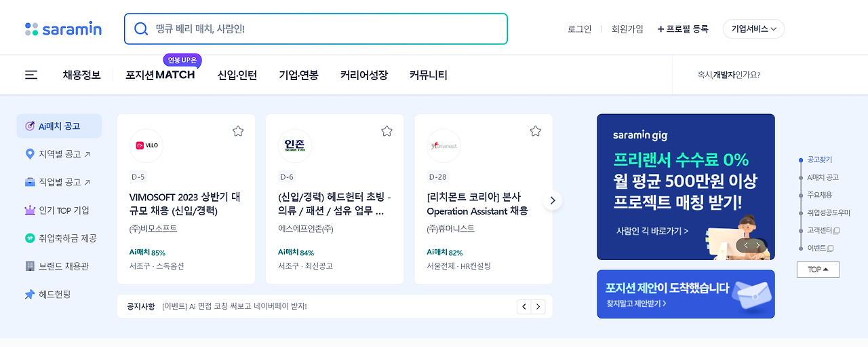The width and height of the screenshot is (868, 347).
Task: Click the search magnifier icon
Action: [x=141, y=29]
